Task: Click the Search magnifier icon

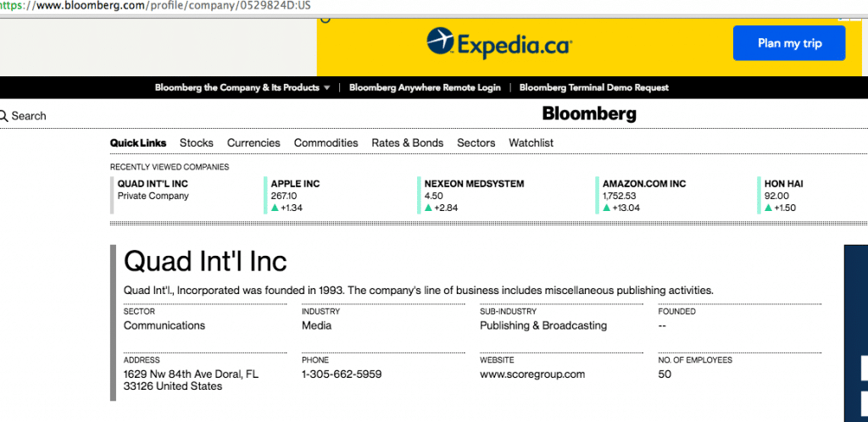Action: point(3,116)
